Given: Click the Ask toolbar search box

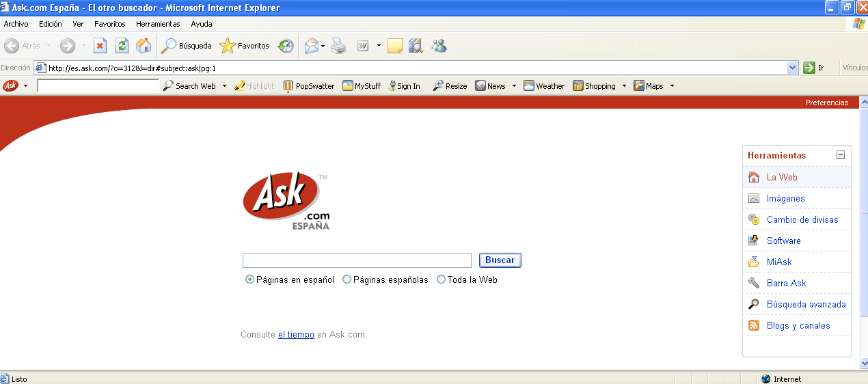Looking at the screenshot, I should pos(98,86).
